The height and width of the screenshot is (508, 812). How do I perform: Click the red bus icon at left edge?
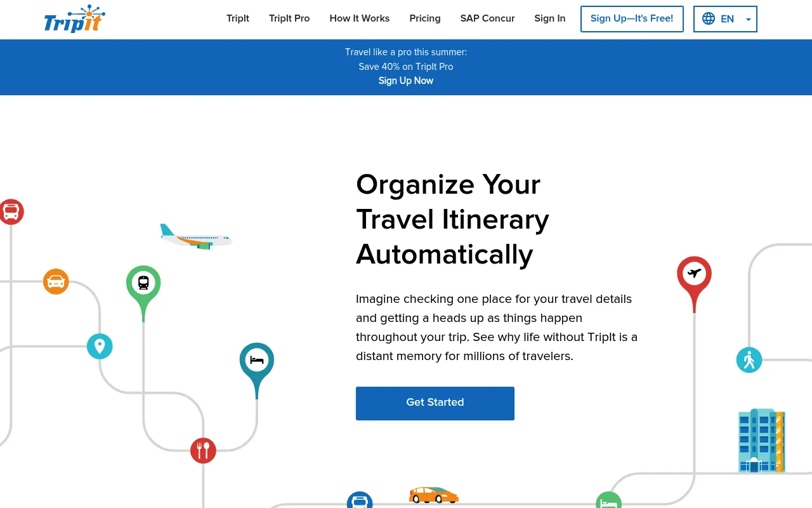11,211
